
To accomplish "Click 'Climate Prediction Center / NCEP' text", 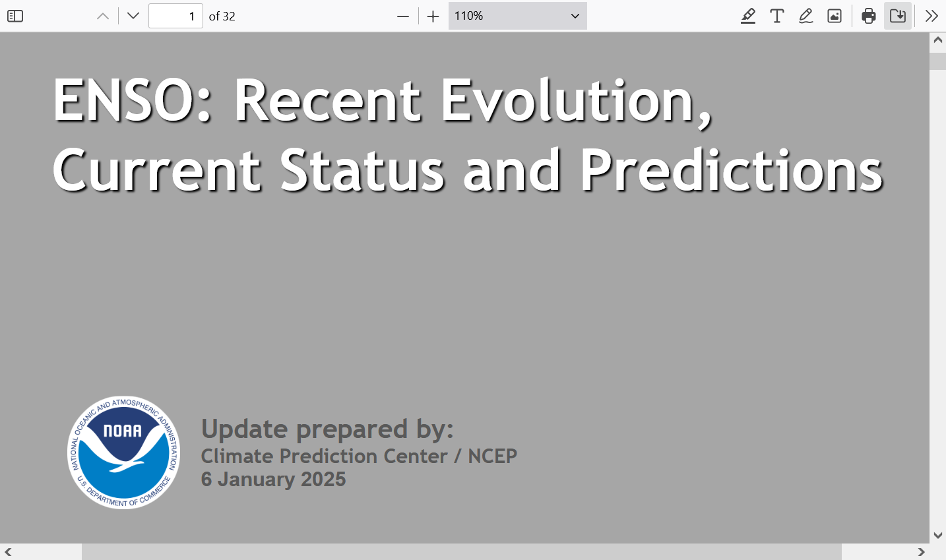I will pyautogui.click(x=359, y=456).
